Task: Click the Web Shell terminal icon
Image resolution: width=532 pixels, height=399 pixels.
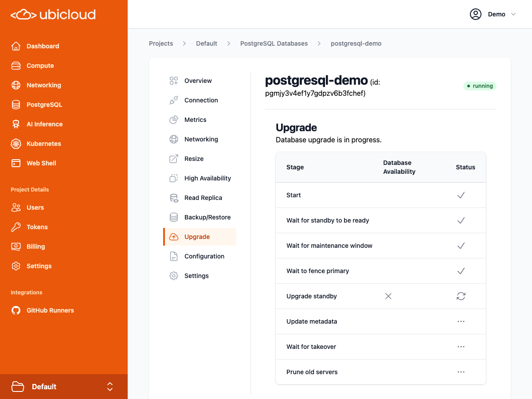Action: (16, 163)
